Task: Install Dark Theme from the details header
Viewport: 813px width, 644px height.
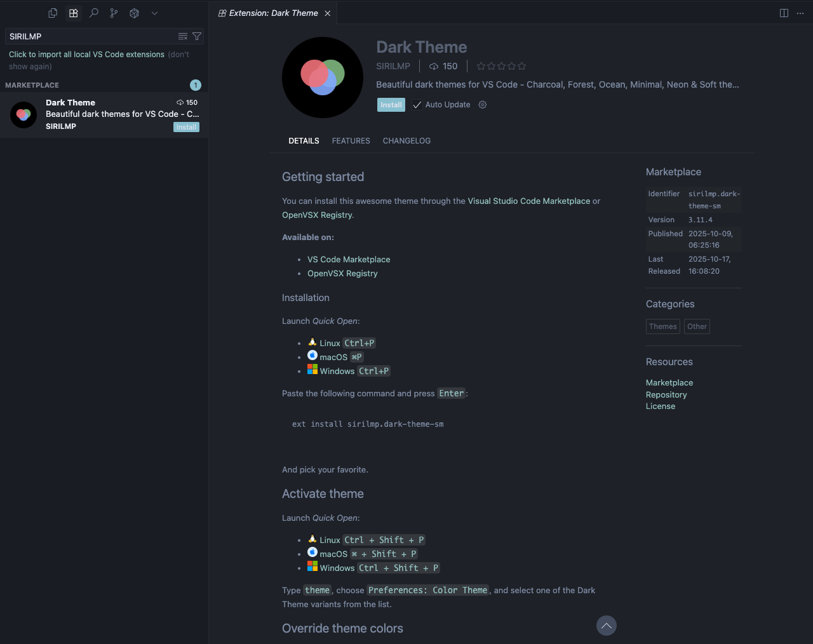Action: click(391, 105)
